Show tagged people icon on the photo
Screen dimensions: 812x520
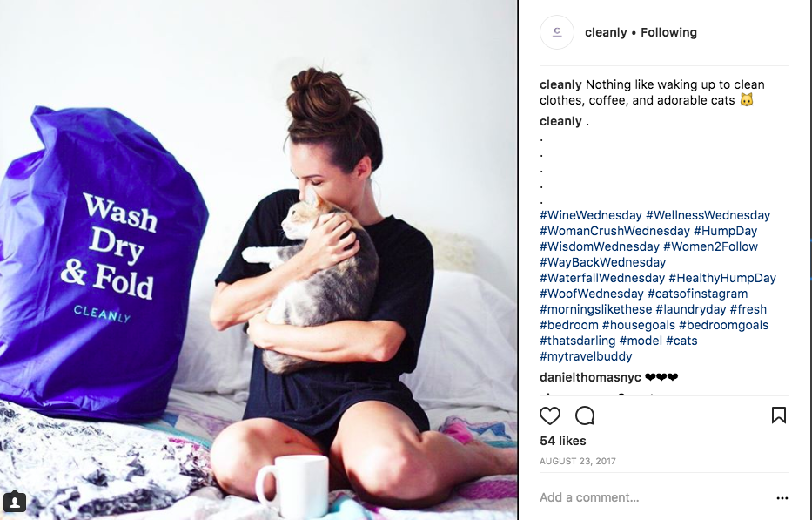pyautogui.click(x=15, y=502)
